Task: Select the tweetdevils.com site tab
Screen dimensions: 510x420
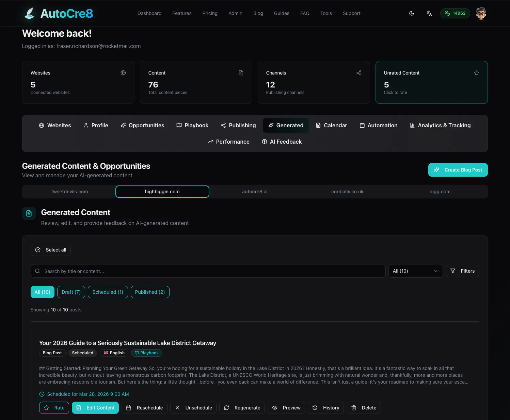Action: point(69,192)
